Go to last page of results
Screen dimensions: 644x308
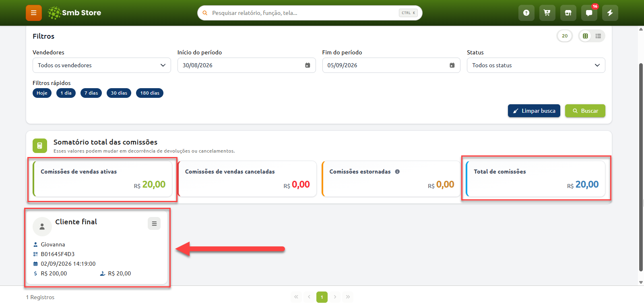[348, 297]
